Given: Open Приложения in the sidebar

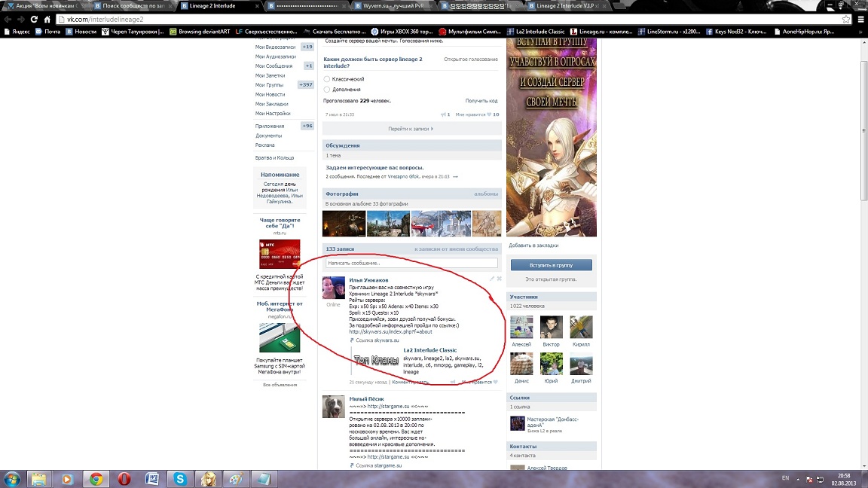Looking at the screenshot, I should [x=270, y=127].
